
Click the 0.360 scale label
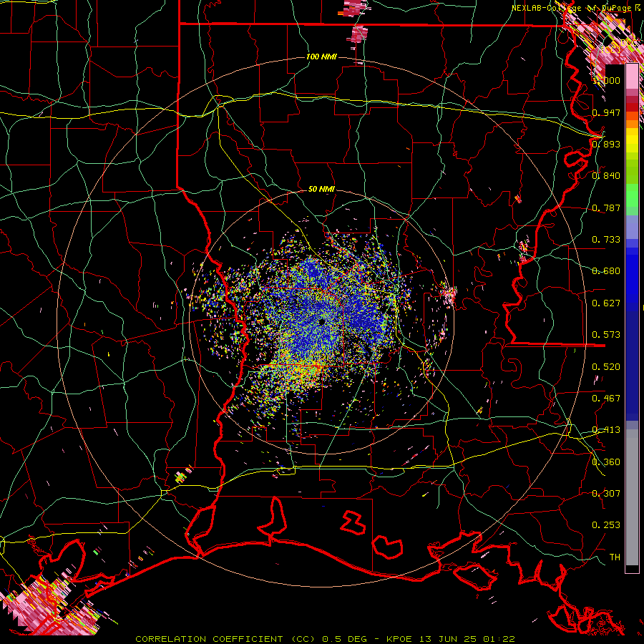click(x=606, y=462)
